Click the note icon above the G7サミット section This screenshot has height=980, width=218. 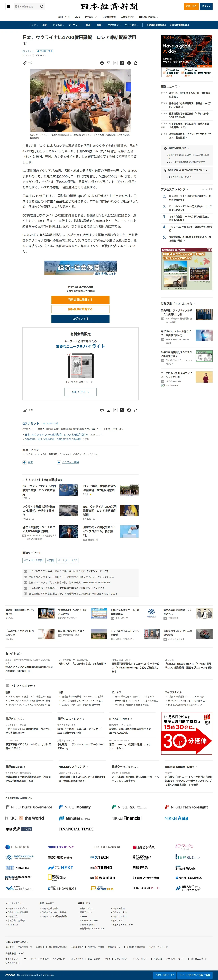pyautogui.click(x=115, y=410)
